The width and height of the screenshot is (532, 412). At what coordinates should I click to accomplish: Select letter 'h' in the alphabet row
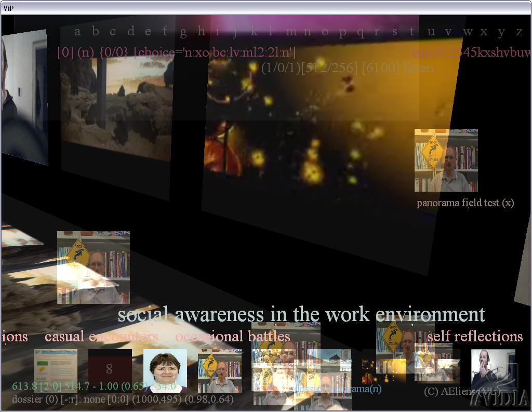201,31
